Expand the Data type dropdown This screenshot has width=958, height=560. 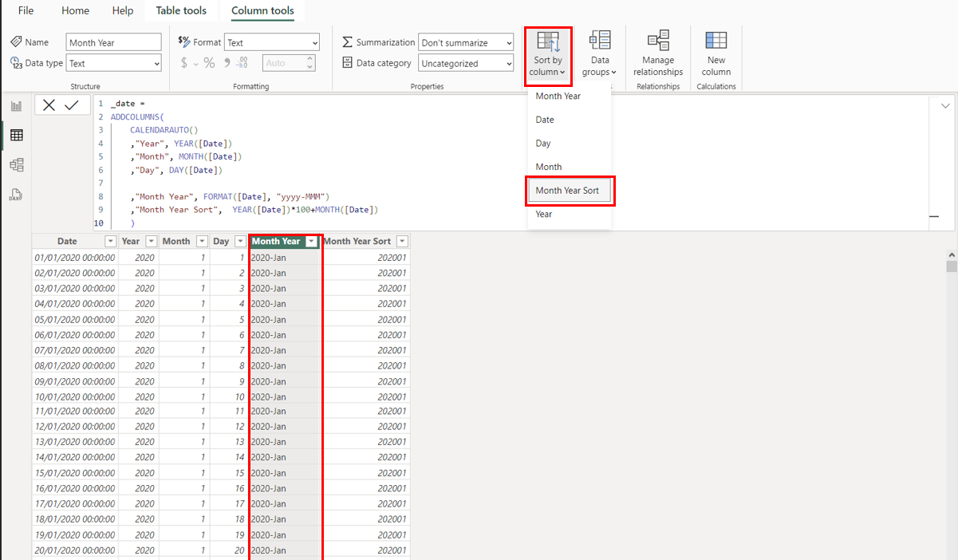[113, 63]
